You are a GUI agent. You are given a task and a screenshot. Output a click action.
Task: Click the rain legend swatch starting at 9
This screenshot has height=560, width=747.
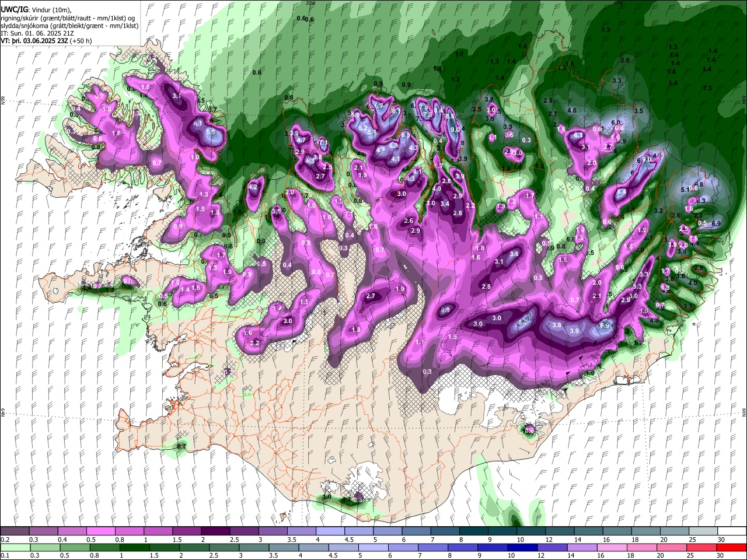[x=491, y=547]
